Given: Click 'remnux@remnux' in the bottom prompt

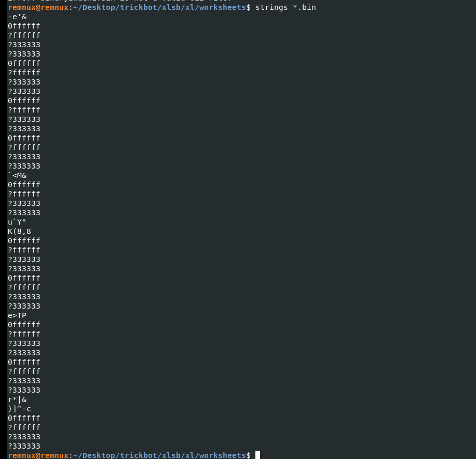Looking at the screenshot, I should [38, 455].
